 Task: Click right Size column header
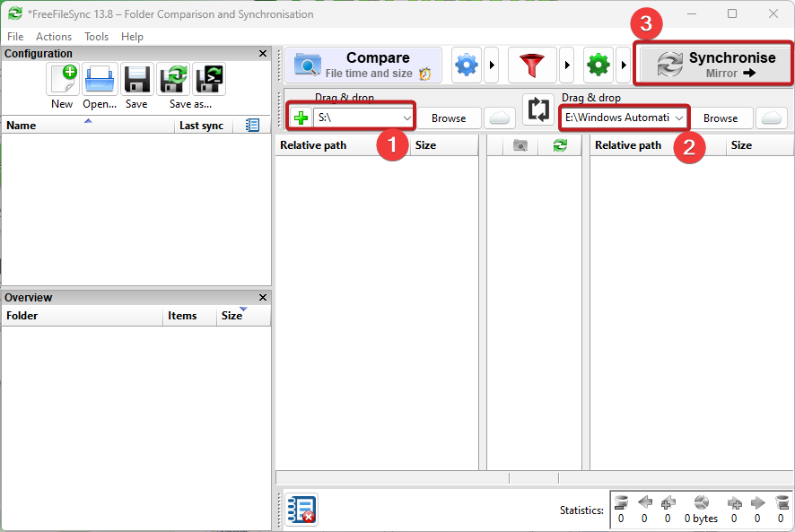759,145
